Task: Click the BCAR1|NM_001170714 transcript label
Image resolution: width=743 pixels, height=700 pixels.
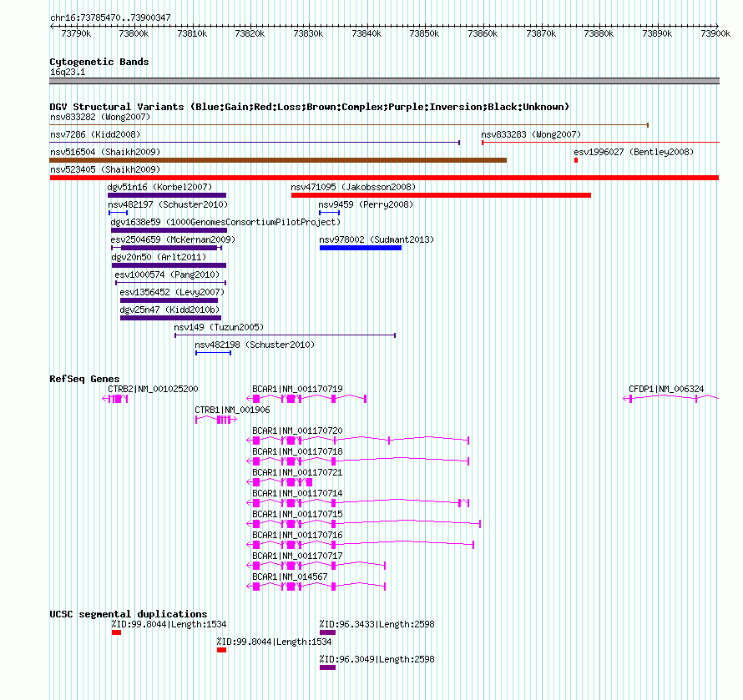Action: pyautogui.click(x=297, y=493)
